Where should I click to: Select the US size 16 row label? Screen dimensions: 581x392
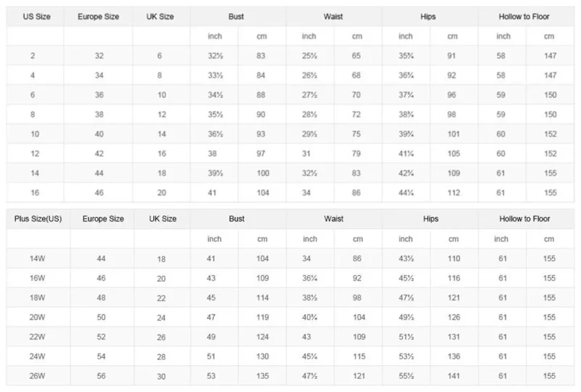35,192
